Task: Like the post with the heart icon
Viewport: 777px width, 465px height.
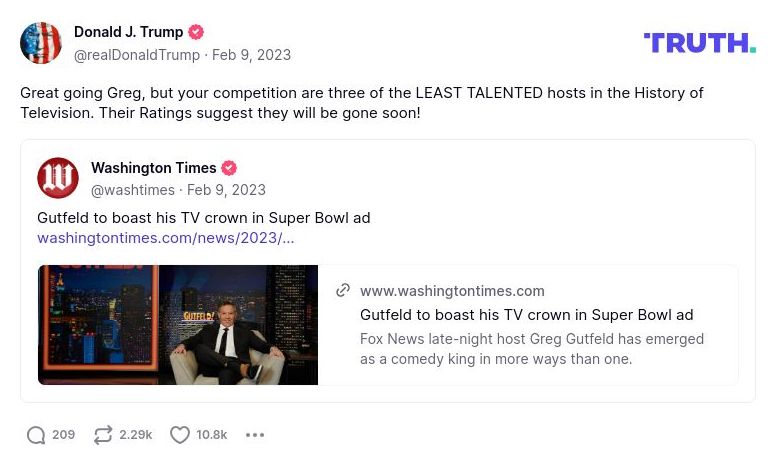Action: pyautogui.click(x=180, y=435)
